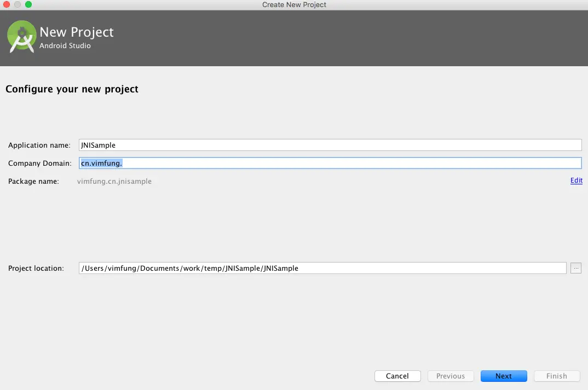This screenshot has width=588, height=390.
Task: Cancel the new project wizard
Action: point(397,376)
